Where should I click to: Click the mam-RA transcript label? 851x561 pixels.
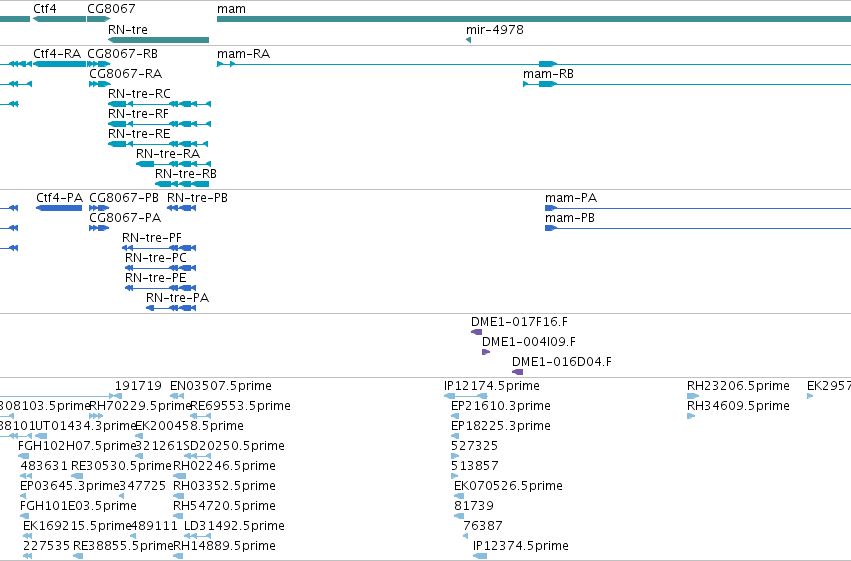tap(244, 54)
